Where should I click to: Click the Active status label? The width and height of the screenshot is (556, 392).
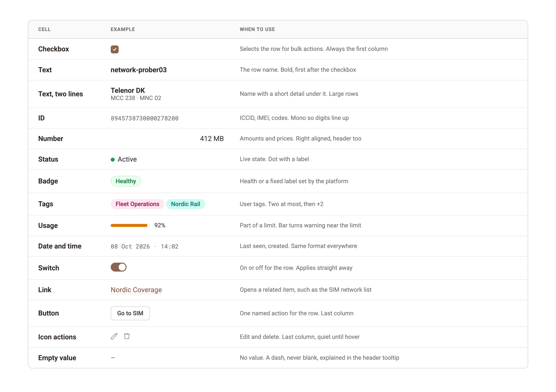point(127,159)
